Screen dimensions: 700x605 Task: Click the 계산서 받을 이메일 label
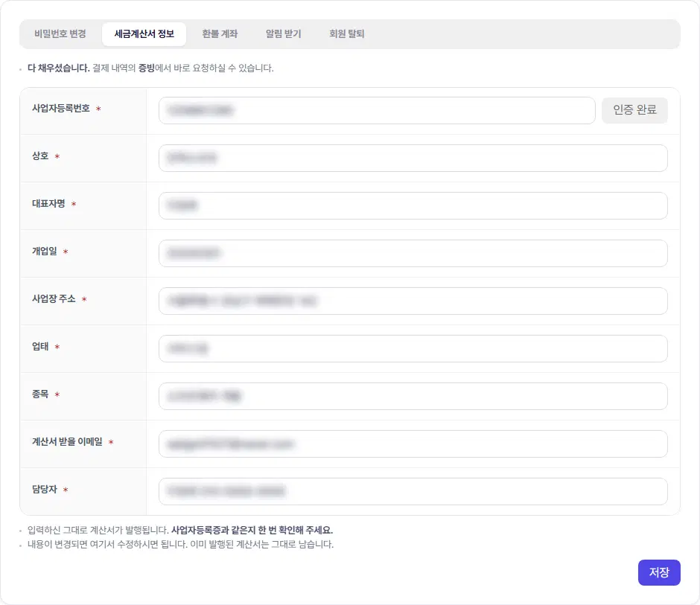67,442
